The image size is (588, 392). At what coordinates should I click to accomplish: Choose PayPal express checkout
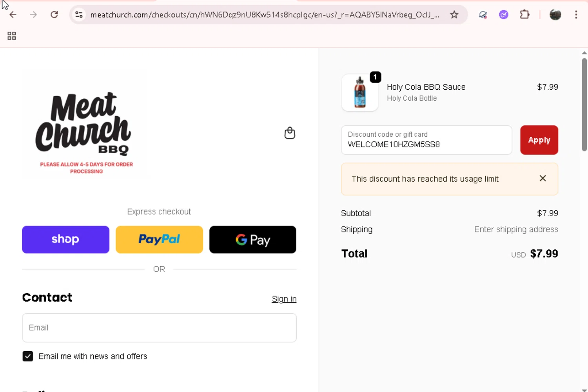[x=159, y=240]
